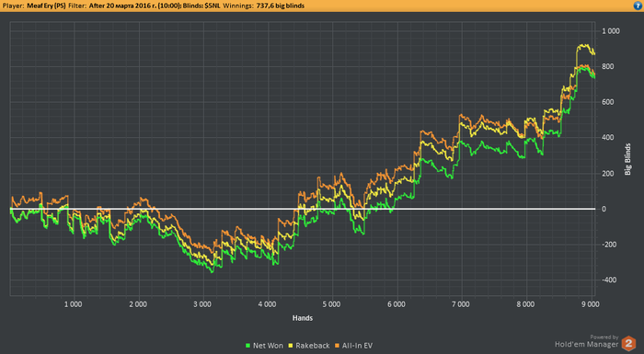The image size is (644, 354).
Task: Click the 600 big blinds axis label
Action: (608, 102)
